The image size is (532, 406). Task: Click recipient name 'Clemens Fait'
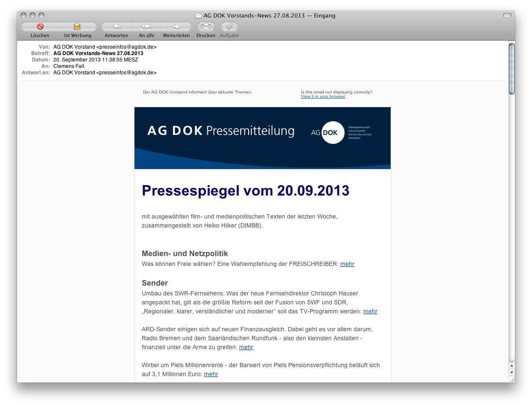pos(69,66)
